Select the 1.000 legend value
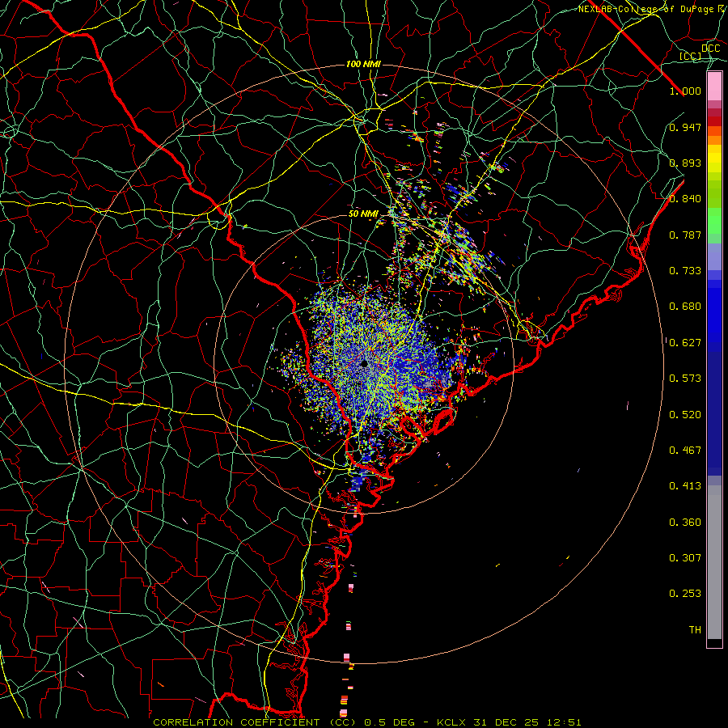 coord(685,91)
